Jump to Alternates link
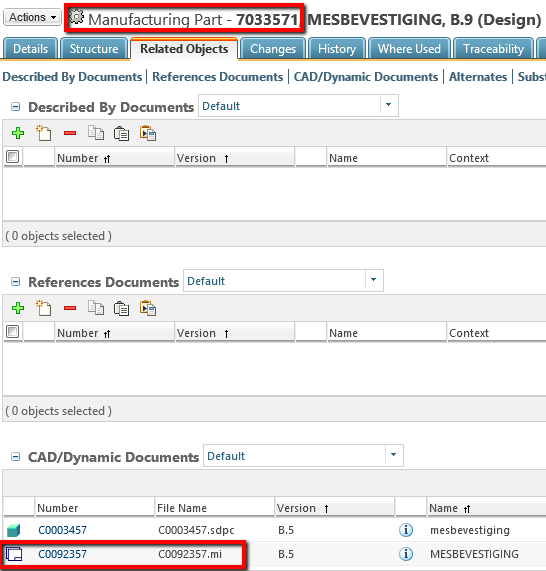 [478, 77]
